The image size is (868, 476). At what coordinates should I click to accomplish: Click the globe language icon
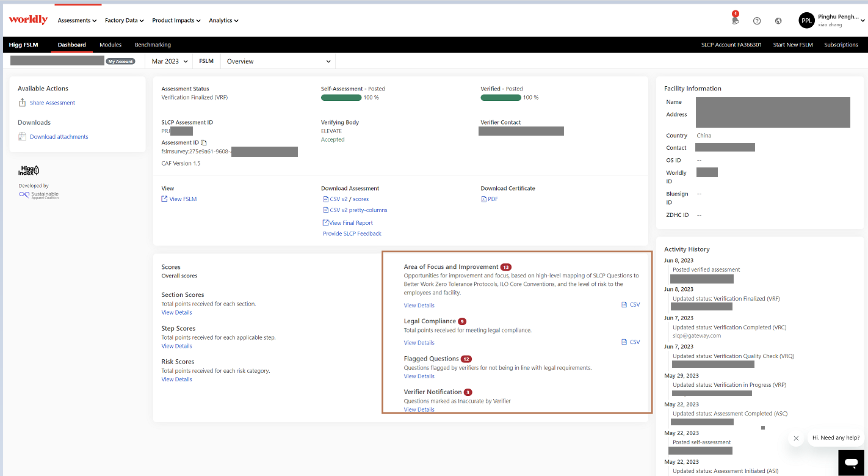(778, 21)
